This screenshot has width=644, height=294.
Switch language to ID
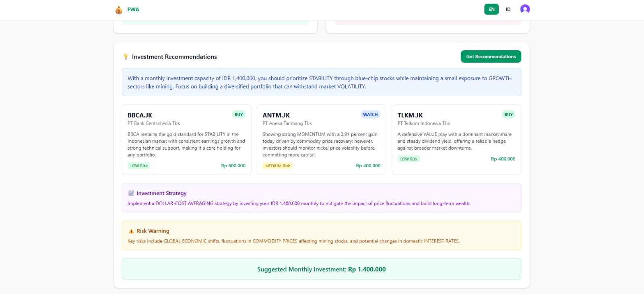[508, 9]
